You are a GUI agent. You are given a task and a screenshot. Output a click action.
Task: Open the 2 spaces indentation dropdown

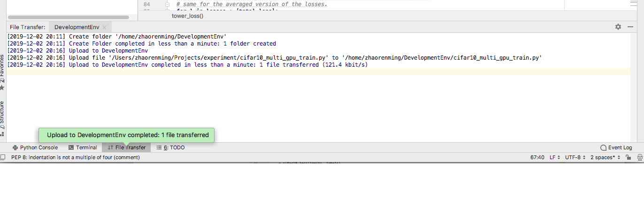tap(605, 157)
